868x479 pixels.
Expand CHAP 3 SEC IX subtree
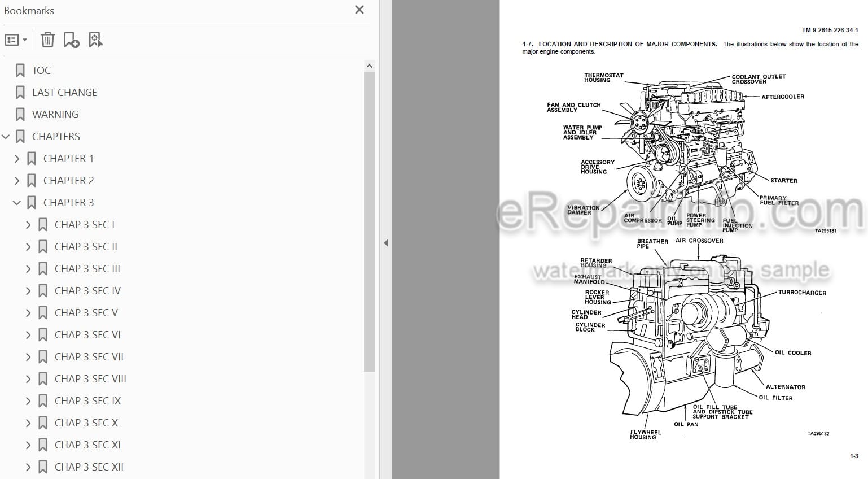point(28,401)
